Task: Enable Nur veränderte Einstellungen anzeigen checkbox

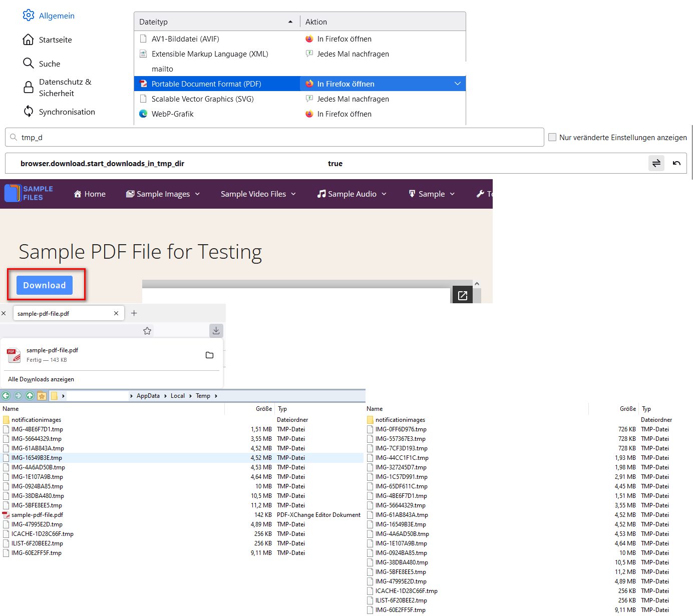Action: pyautogui.click(x=552, y=137)
